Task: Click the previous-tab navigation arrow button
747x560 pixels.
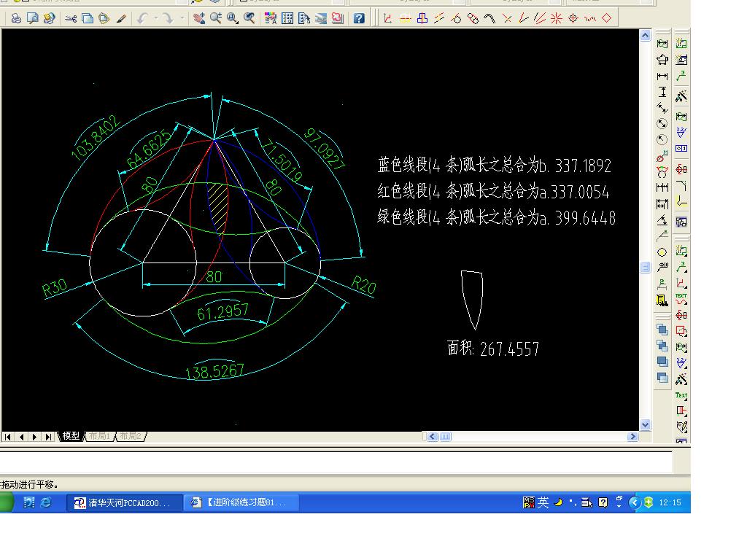Action: pyautogui.click(x=21, y=437)
